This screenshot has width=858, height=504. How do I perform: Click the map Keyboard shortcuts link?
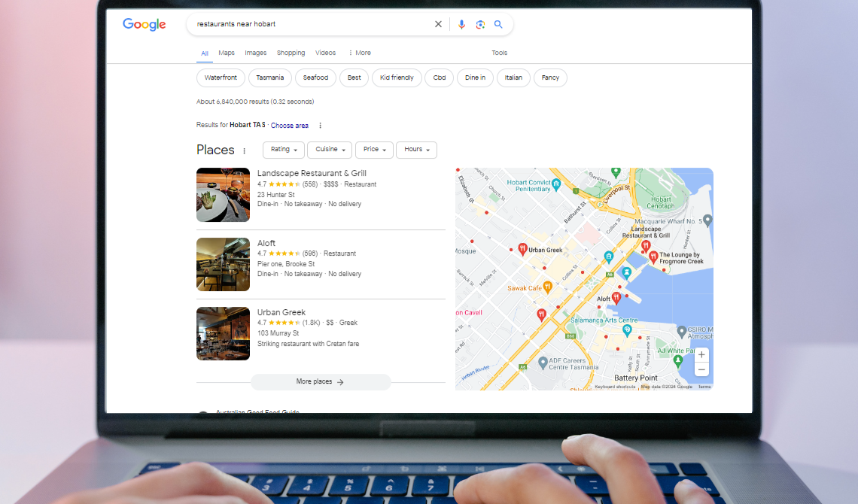(615, 387)
